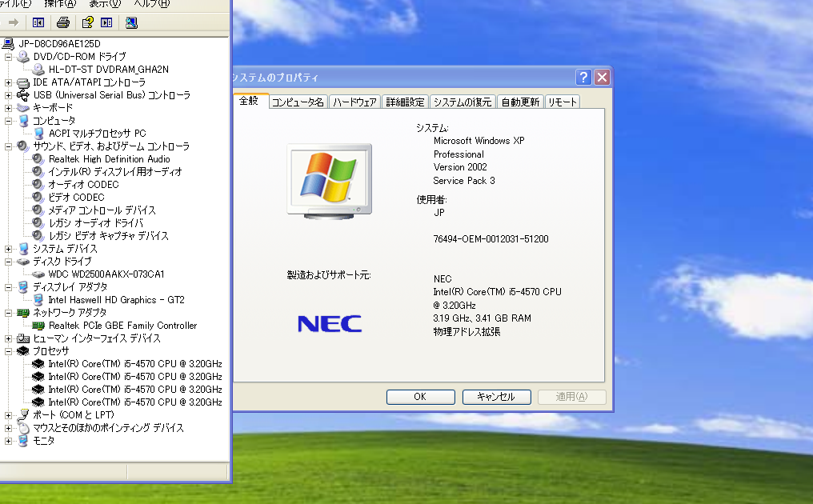Select the last Intel Core i5-4570 processor entry

pyautogui.click(x=134, y=402)
